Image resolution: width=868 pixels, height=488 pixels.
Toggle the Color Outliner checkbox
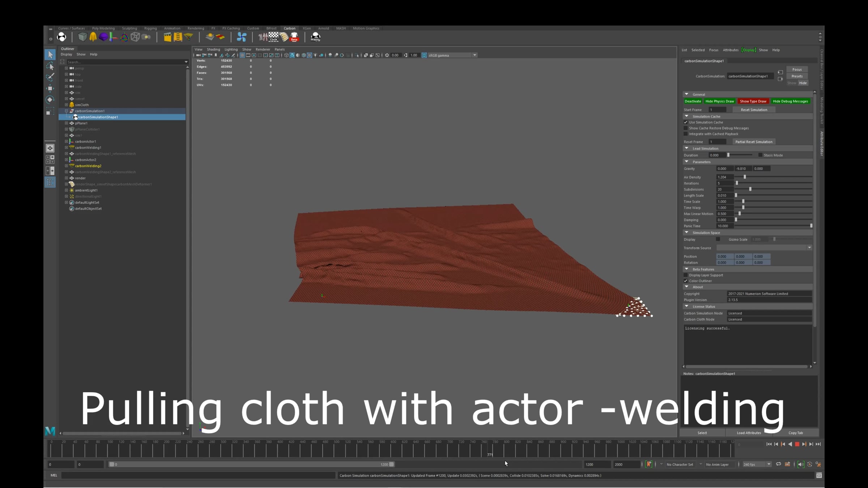pyautogui.click(x=686, y=281)
